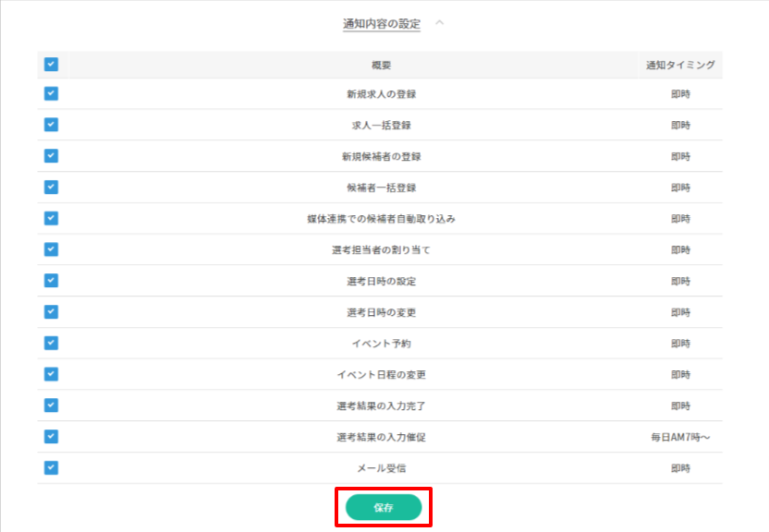Uncheck 媒体連携での候補者自動取り込み checkbox

click(x=51, y=218)
